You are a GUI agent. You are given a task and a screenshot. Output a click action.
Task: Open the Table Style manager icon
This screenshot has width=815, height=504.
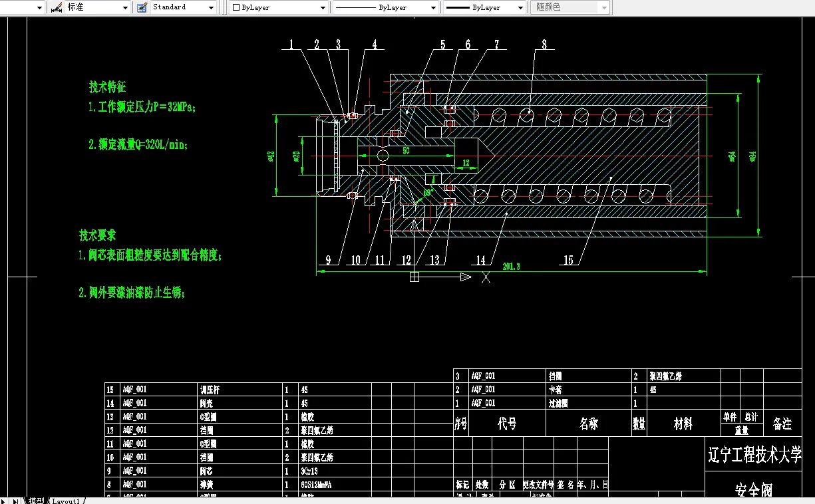click(x=141, y=7)
